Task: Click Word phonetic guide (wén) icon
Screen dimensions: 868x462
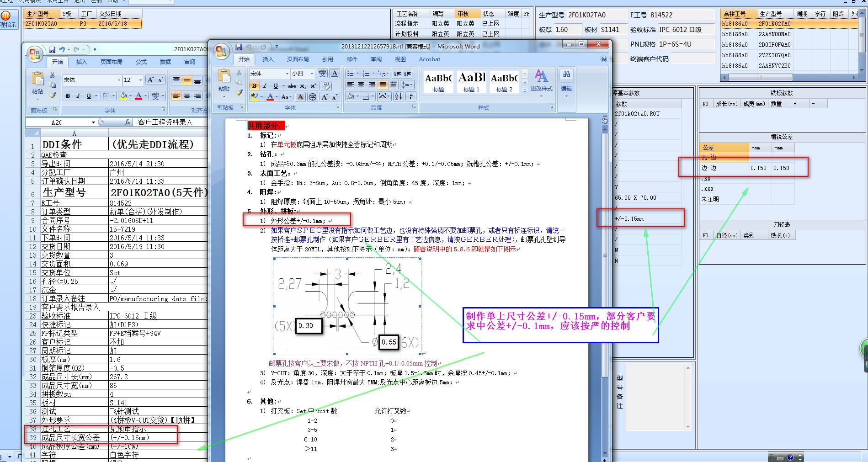Action: coord(322,73)
